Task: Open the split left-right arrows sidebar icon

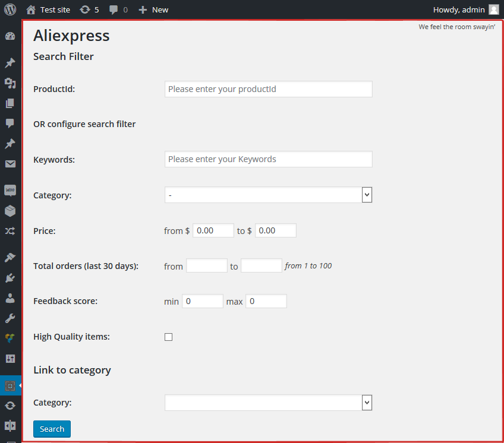Action: (x=10, y=426)
